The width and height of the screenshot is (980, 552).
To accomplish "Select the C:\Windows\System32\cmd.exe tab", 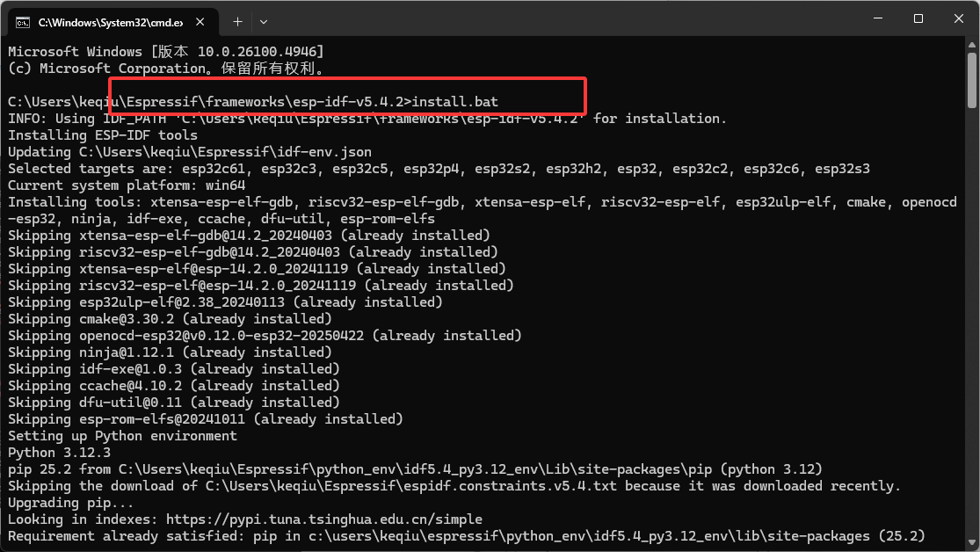I will pyautogui.click(x=110, y=20).
